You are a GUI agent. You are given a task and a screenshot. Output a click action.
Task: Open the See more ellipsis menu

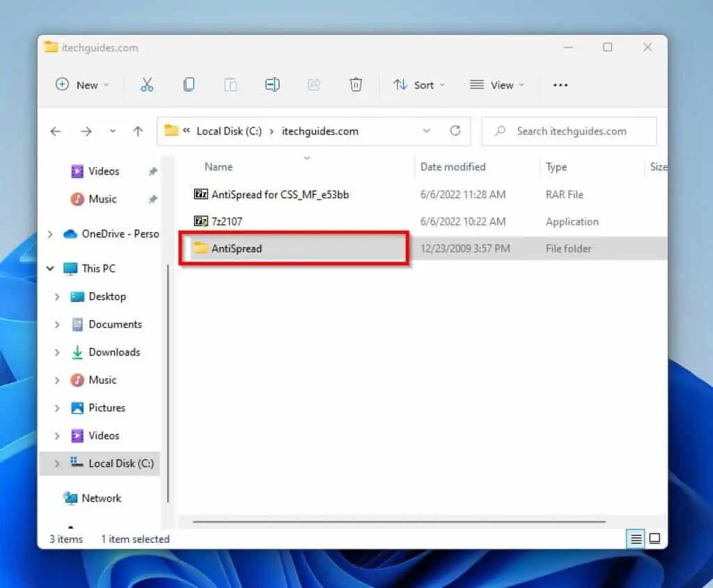561,84
